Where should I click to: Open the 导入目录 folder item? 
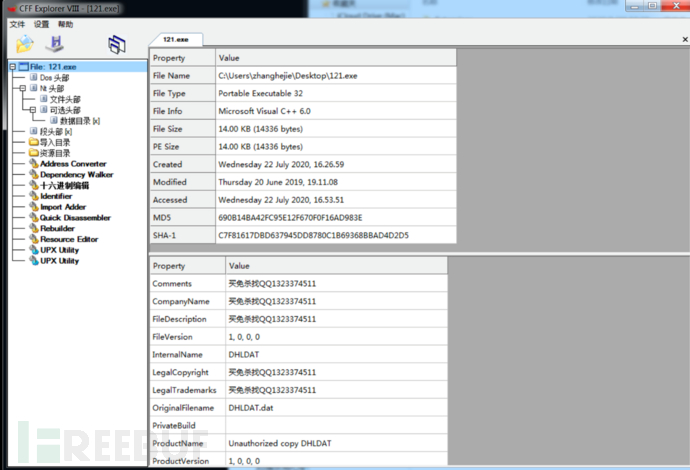coord(55,142)
